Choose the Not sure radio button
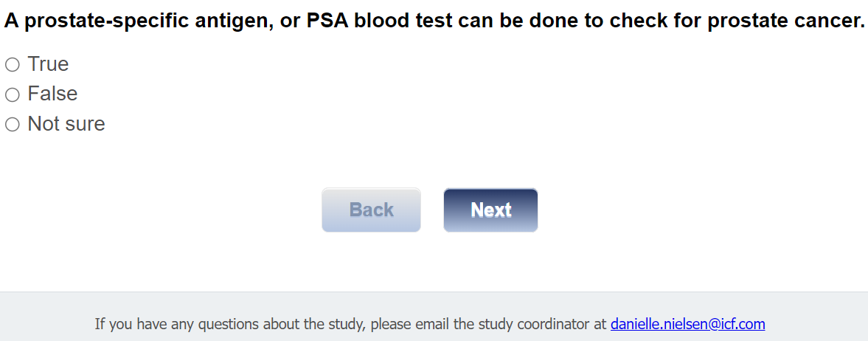The width and height of the screenshot is (868, 341). (12, 125)
